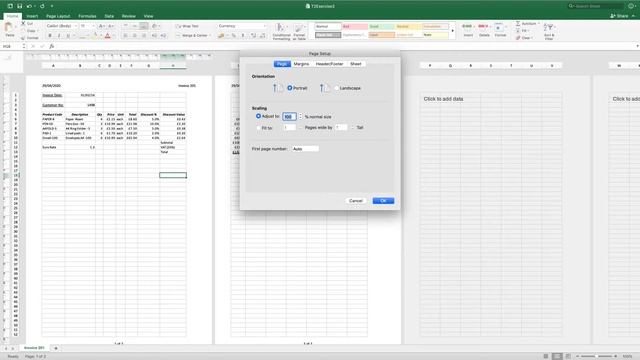Screen dimensions: 640x360
Task: Select the Fit to scaling radio button
Action: (258, 128)
